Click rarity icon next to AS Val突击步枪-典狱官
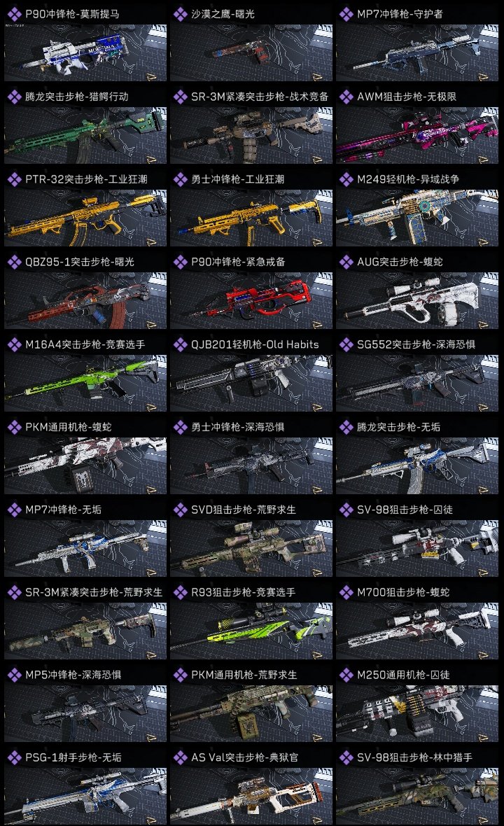 click(180, 757)
